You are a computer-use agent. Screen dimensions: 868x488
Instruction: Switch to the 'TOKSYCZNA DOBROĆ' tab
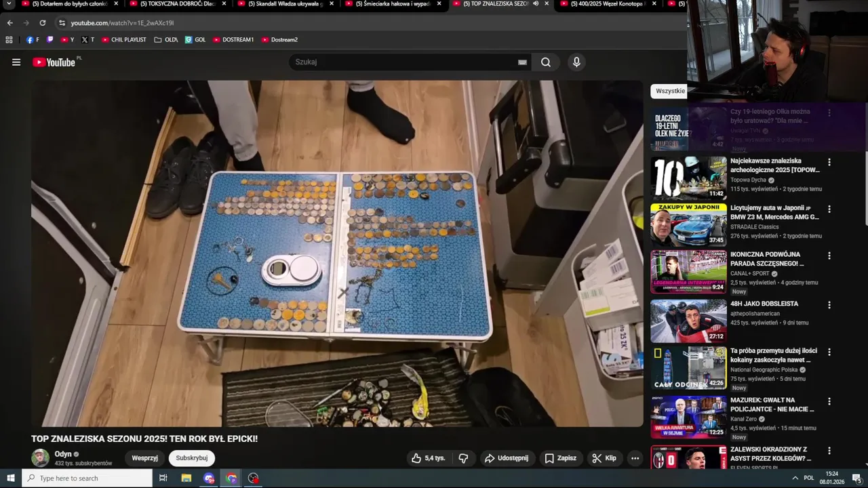(x=178, y=4)
